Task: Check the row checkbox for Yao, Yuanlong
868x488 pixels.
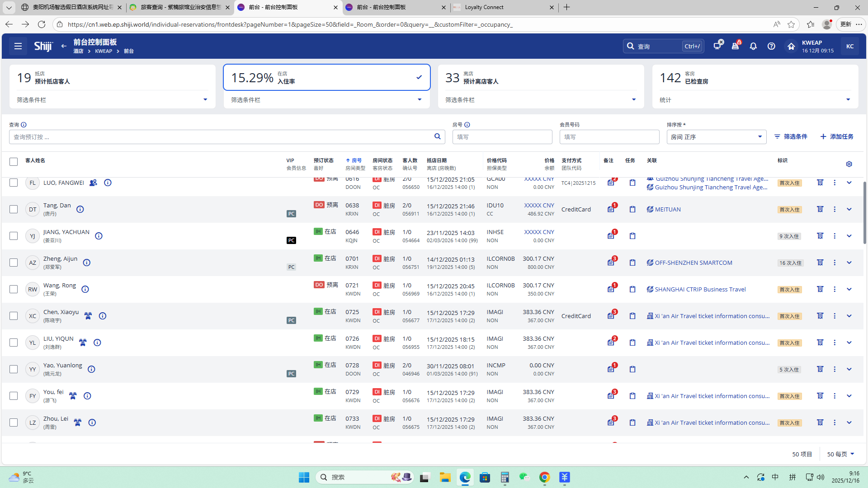Action: (x=14, y=369)
